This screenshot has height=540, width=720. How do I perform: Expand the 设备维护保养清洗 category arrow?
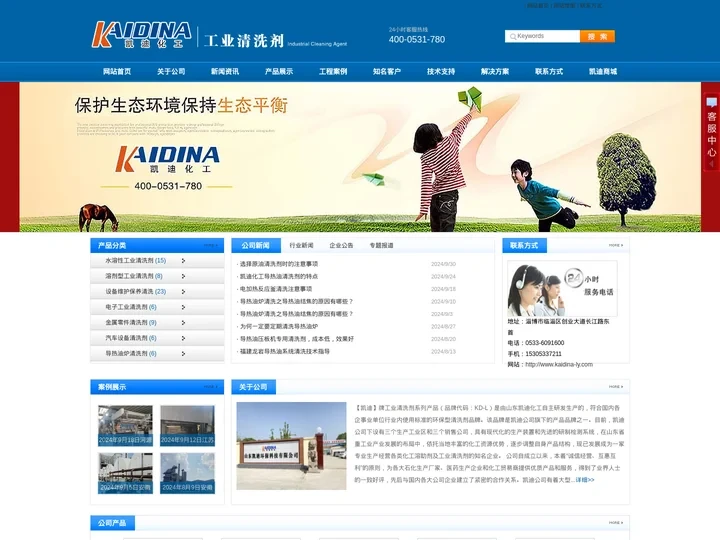click(183, 292)
